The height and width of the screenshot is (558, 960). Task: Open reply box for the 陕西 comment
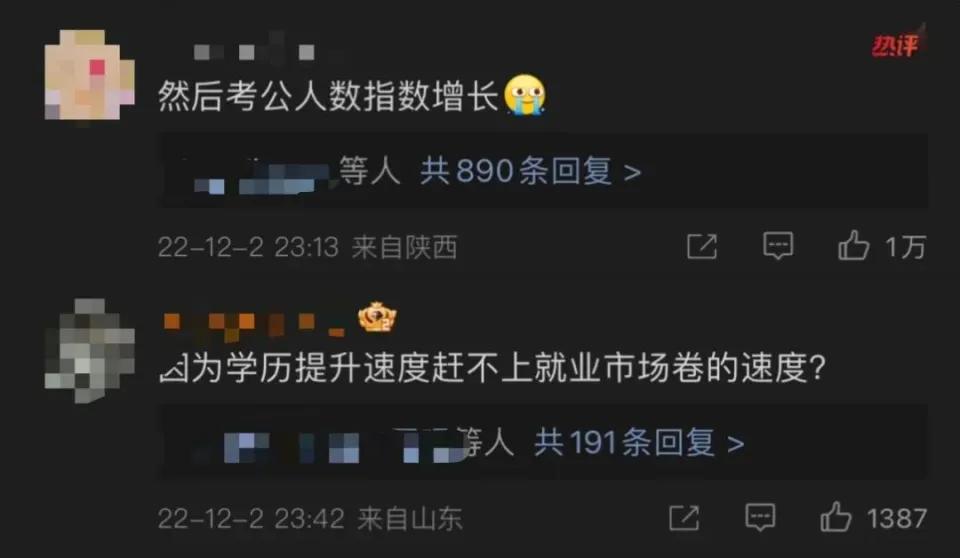tap(778, 246)
